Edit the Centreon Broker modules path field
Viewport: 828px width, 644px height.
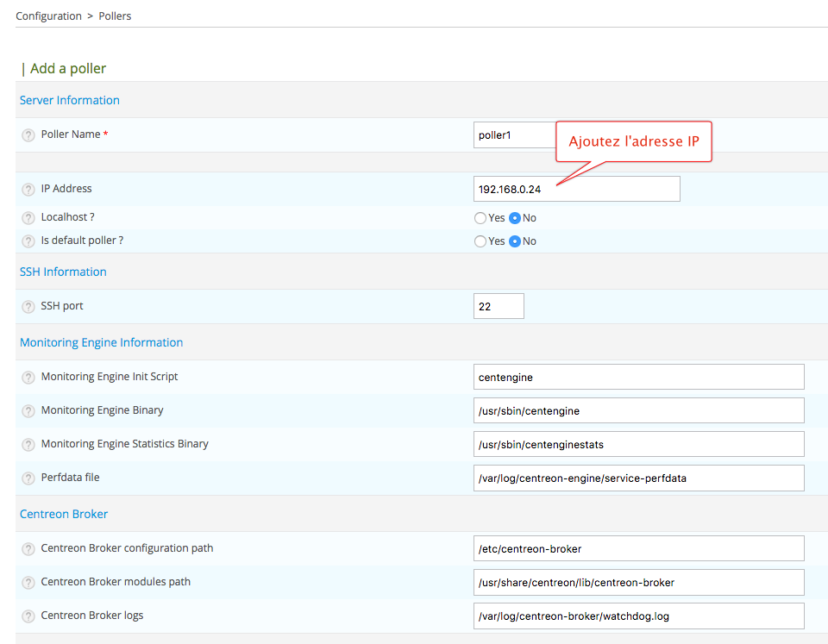638,582
